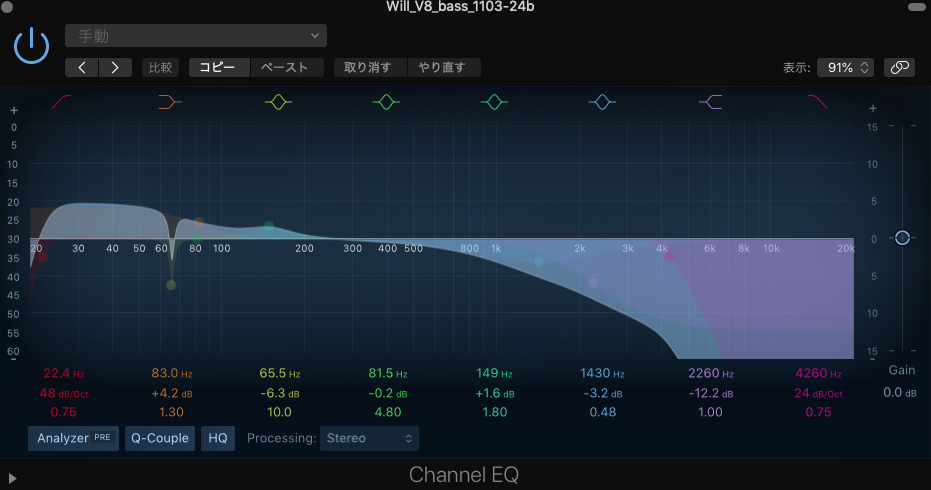This screenshot has width=931, height=490.
Task: Click the 1.30 Q value
Action: pyautogui.click(x=172, y=412)
